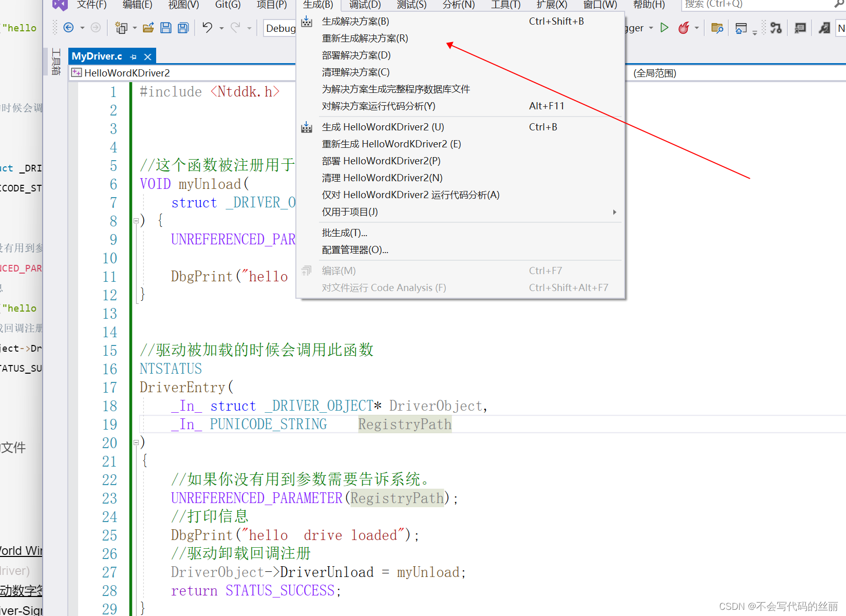
Task: Expand the 仅用于项目(J) submenu arrow
Action: point(614,212)
